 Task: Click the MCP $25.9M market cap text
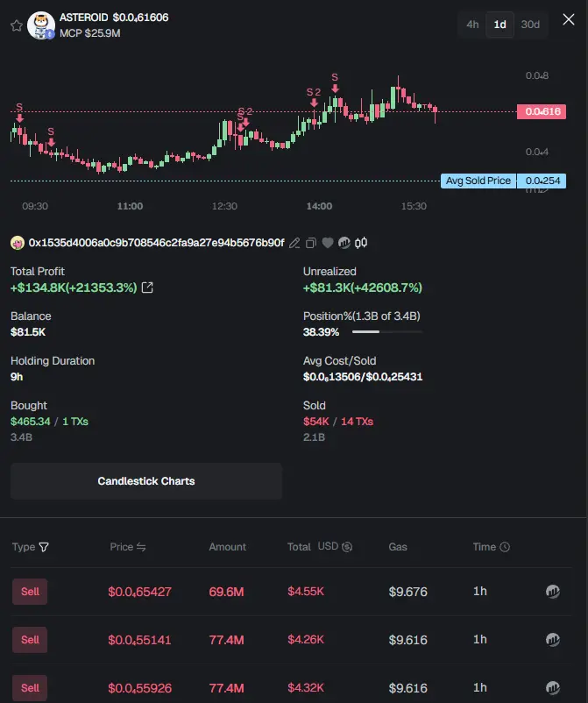90,33
